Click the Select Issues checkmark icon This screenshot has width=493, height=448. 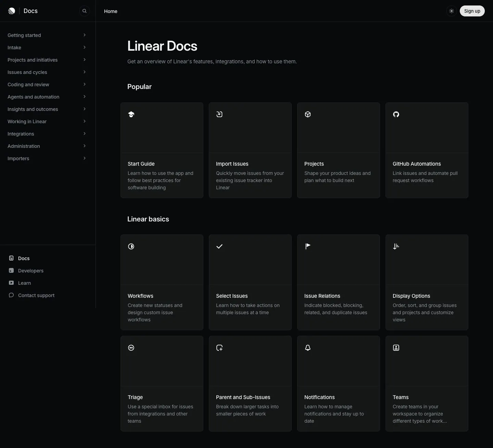coord(219,246)
